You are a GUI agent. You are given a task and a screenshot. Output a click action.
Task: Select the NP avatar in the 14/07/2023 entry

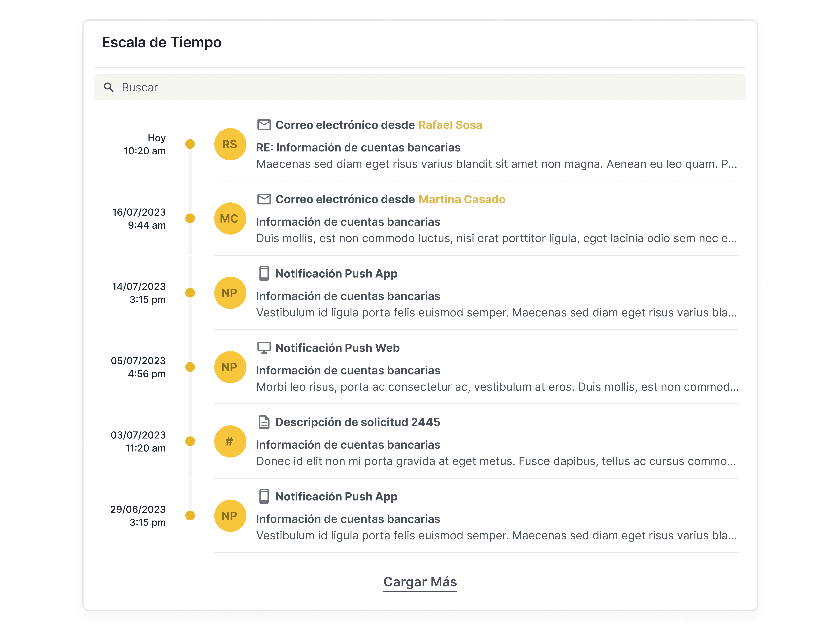[230, 293]
